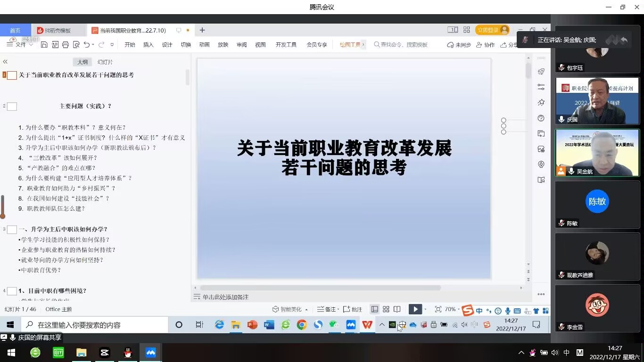Screen dimensions: 644x362
Task: Click the Print Preview icon in quick toolbar
Action: coord(76,45)
